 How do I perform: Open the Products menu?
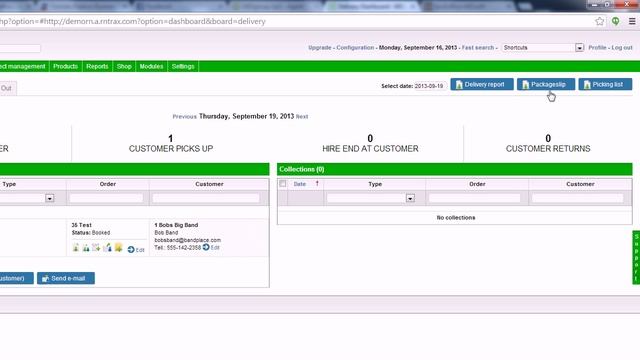(65, 66)
